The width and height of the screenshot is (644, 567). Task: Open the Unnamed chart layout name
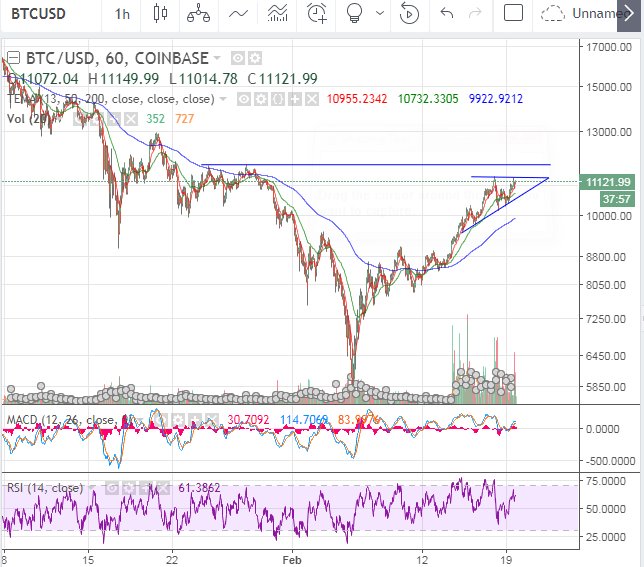(x=595, y=14)
